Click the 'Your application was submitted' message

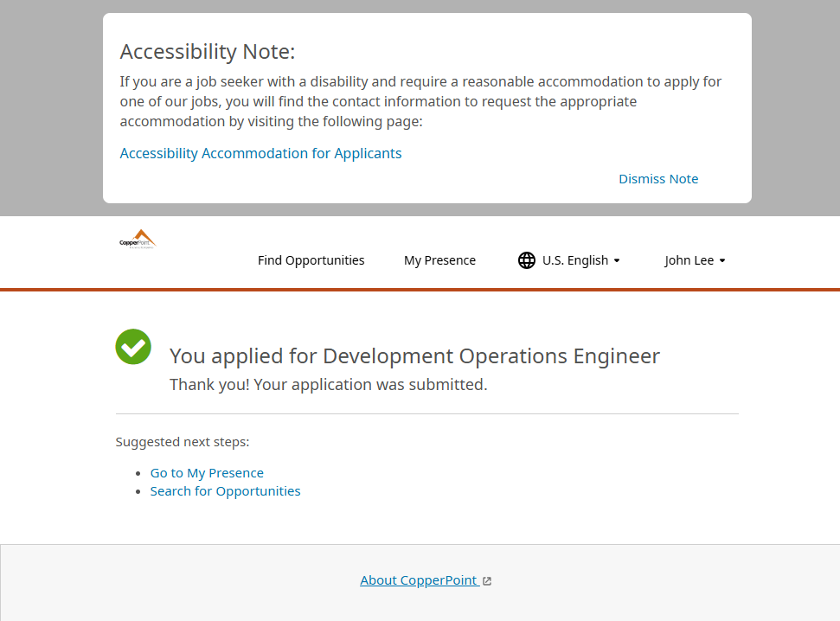click(328, 384)
